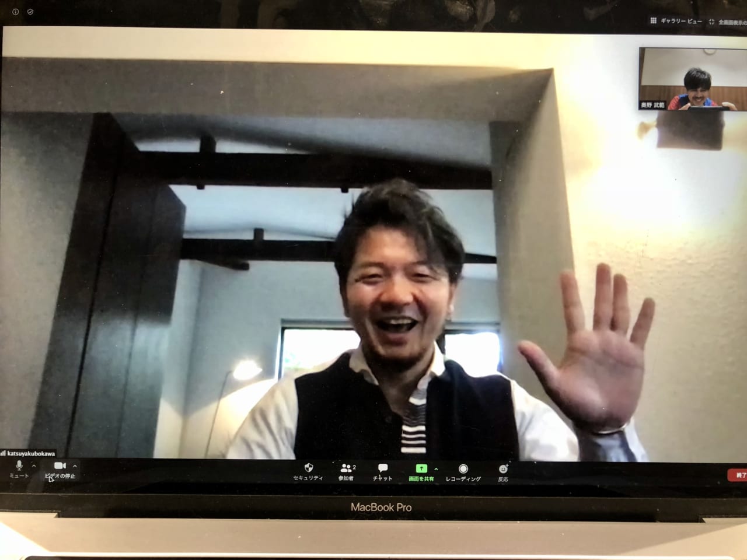Expand share screen options arrow

pos(436,468)
